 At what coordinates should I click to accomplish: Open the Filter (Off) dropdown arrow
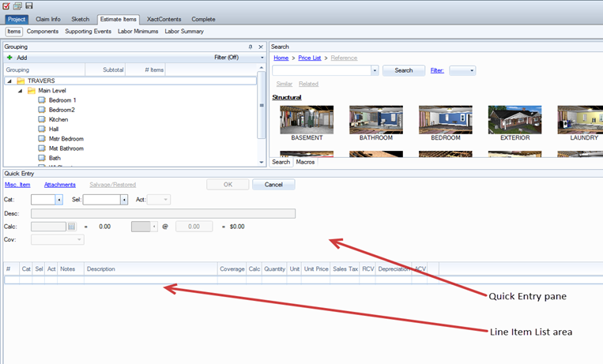[x=262, y=58]
